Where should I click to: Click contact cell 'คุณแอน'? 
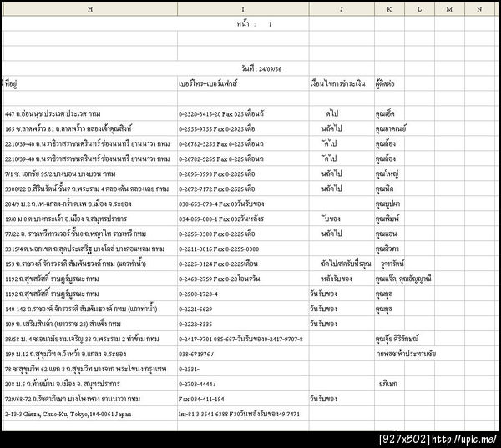tap(389, 234)
